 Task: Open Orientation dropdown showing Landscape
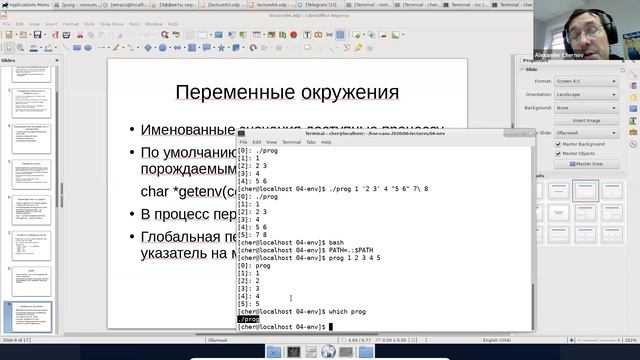[x=586, y=94]
